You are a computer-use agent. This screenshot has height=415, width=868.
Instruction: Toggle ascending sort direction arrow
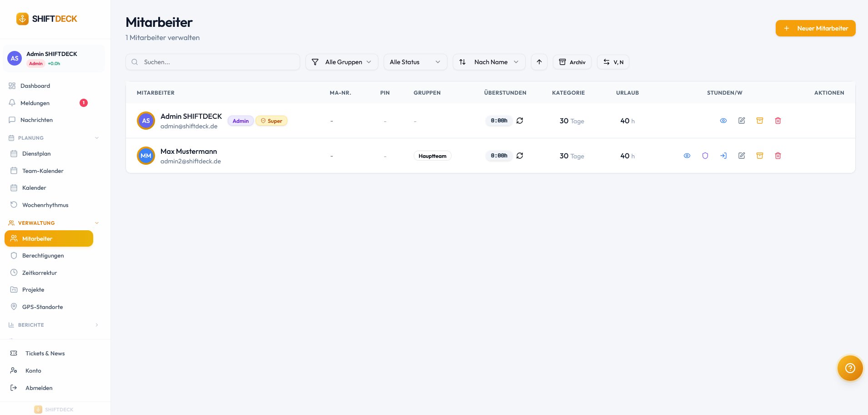tap(539, 62)
